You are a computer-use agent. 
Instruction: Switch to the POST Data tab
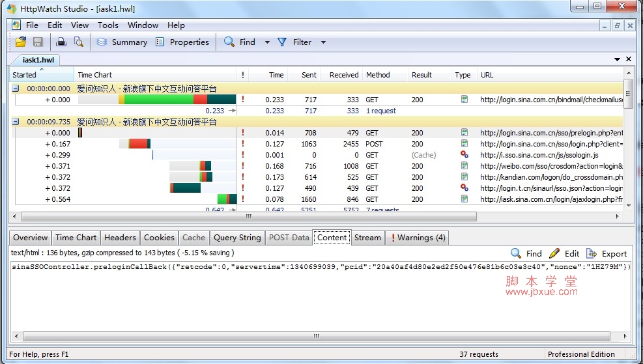coord(289,237)
